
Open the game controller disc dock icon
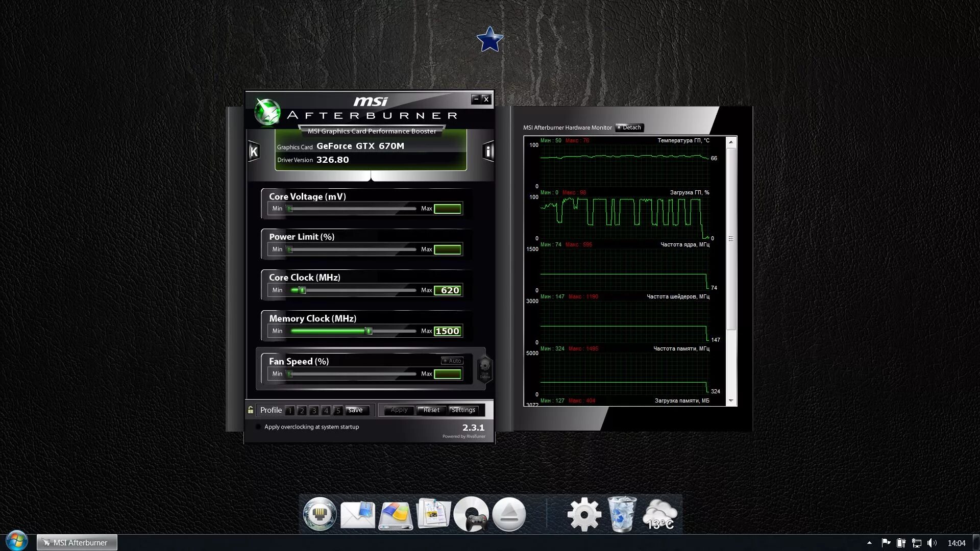[471, 514]
